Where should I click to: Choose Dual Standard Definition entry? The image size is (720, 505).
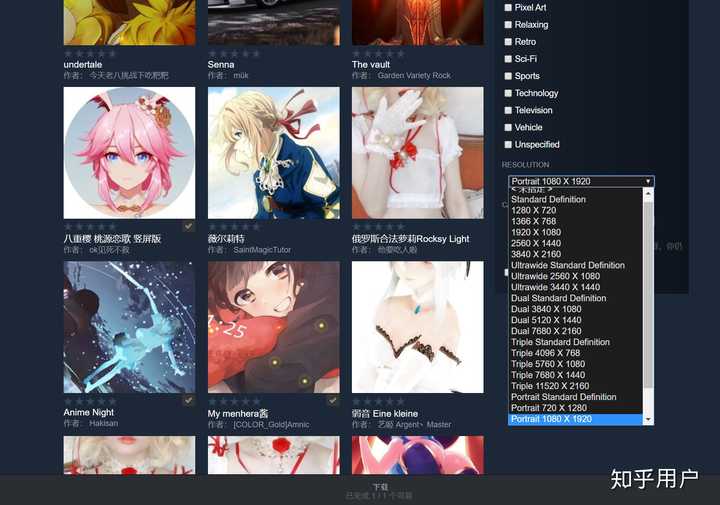575,298
